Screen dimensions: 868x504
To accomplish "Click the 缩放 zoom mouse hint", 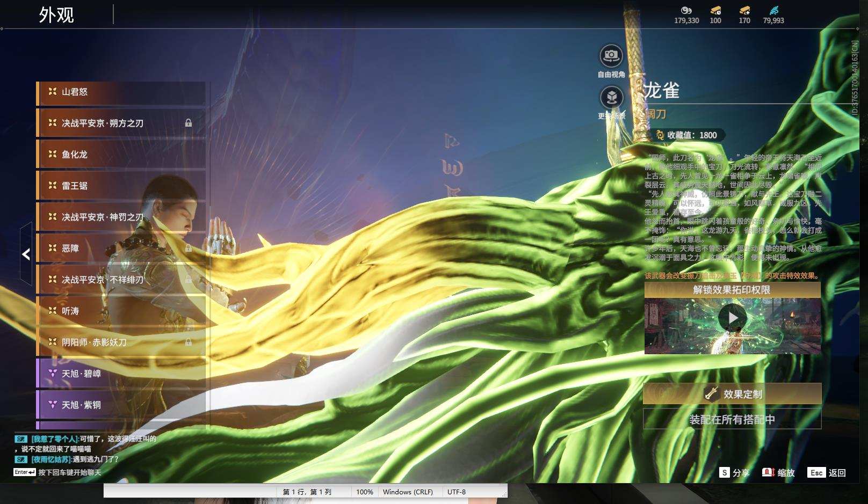I will coord(778,472).
